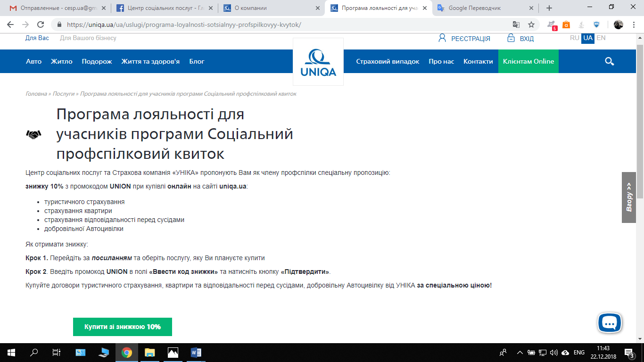
Task: Open the Chrome three-dot menu
Action: pyautogui.click(x=634, y=25)
